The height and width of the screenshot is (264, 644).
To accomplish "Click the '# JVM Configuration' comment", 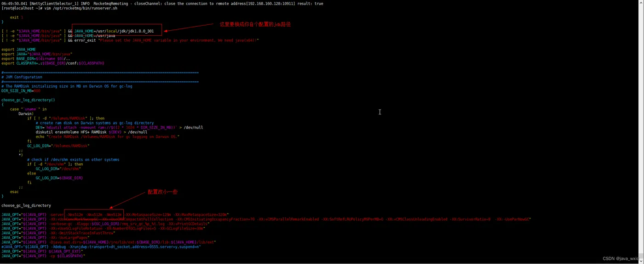I will pos(22,77).
